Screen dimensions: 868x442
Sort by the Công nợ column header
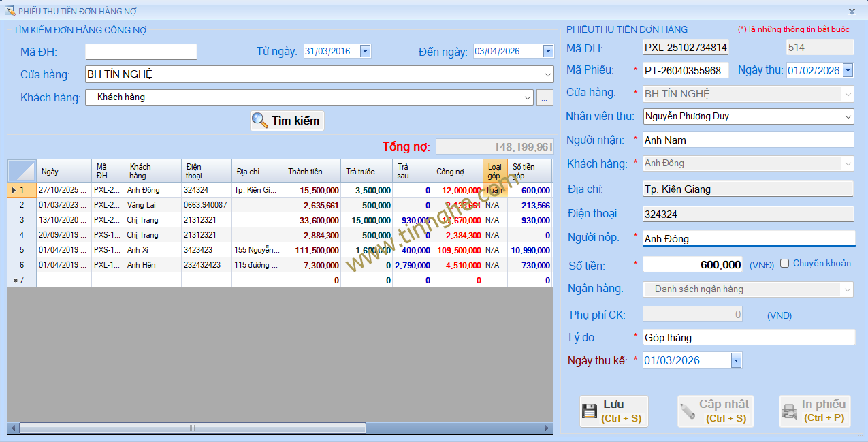pyautogui.click(x=457, y=171)
